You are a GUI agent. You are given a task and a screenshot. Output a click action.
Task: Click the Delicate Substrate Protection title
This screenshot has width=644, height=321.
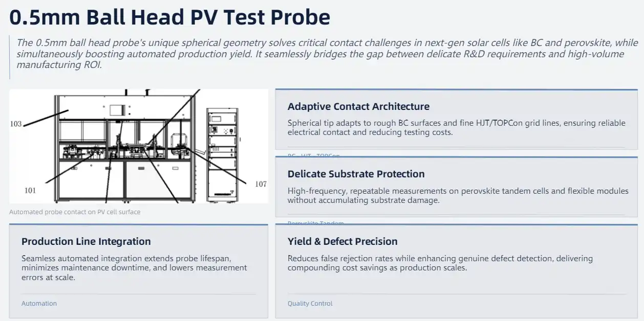tap(356, 174)
